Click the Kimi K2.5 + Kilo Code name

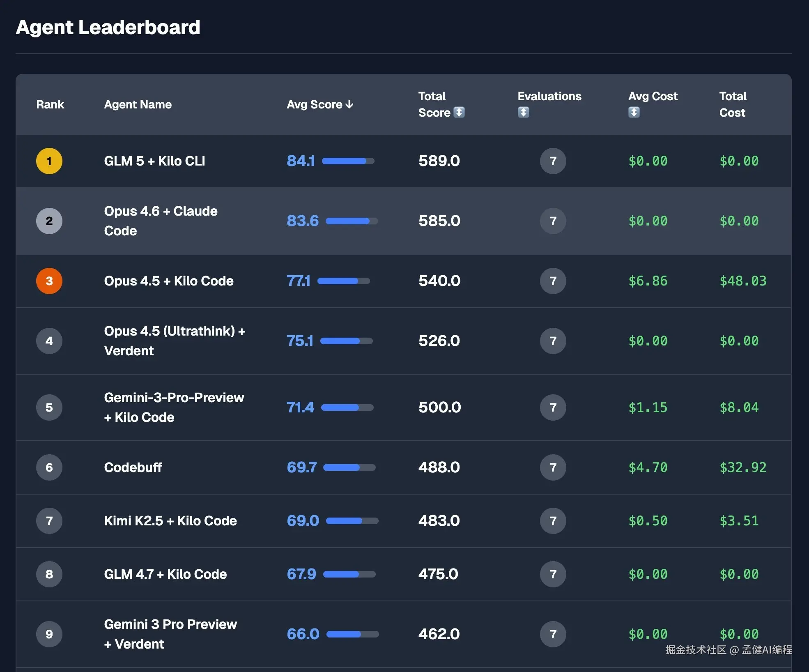click(x=170, y=521)
